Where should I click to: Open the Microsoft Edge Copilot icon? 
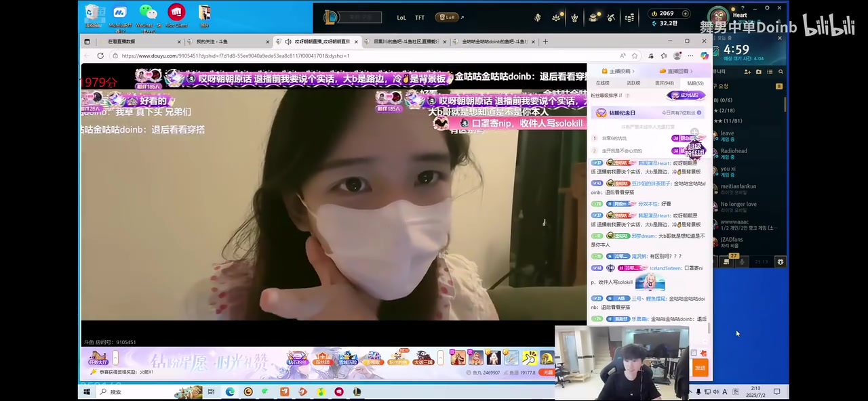(704, 56)
